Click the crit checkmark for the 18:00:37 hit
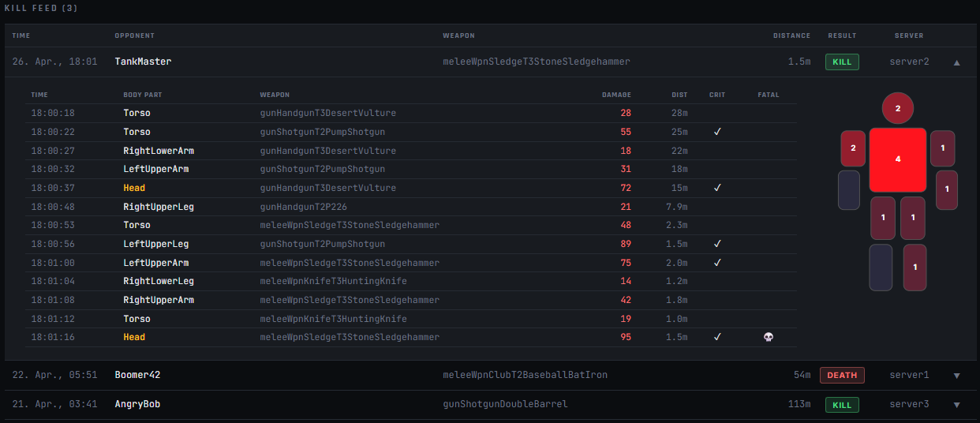 [717, 188]
